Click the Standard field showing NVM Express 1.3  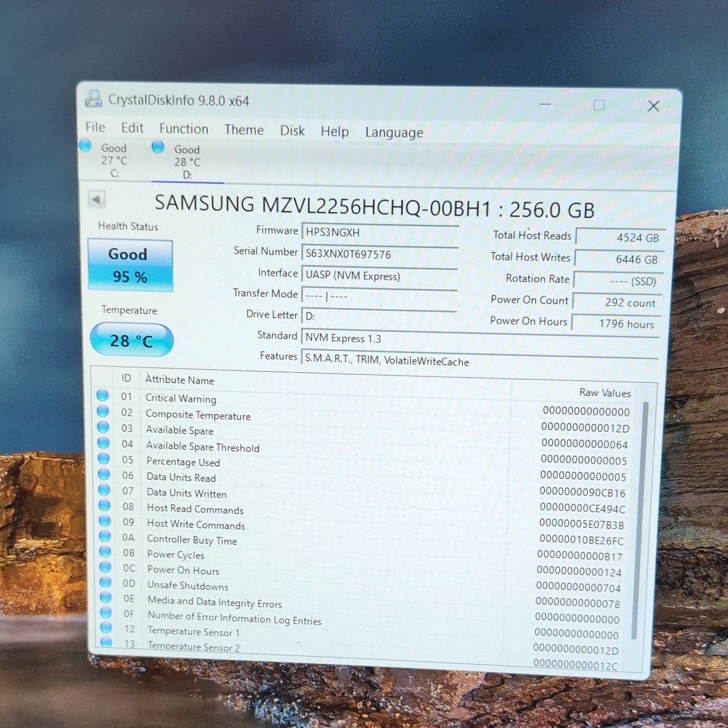pyautogui.click(x=480, y=339)
